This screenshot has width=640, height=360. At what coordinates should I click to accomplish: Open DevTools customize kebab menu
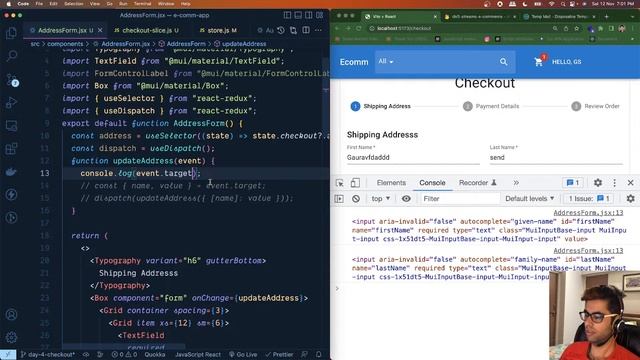click(614, 183)
